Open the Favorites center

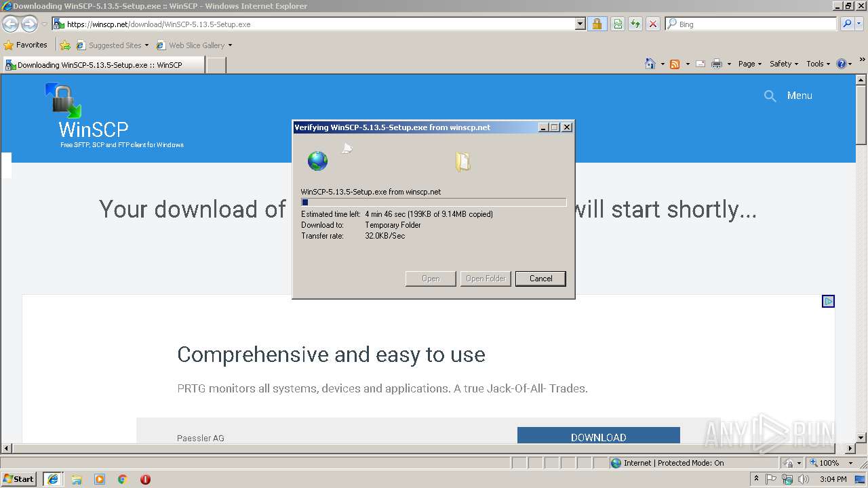tap(25, 45)
